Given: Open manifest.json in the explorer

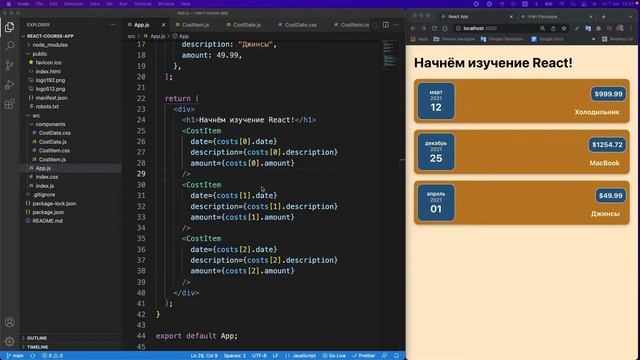Looking at the screenshot, I should coord(71,98).
